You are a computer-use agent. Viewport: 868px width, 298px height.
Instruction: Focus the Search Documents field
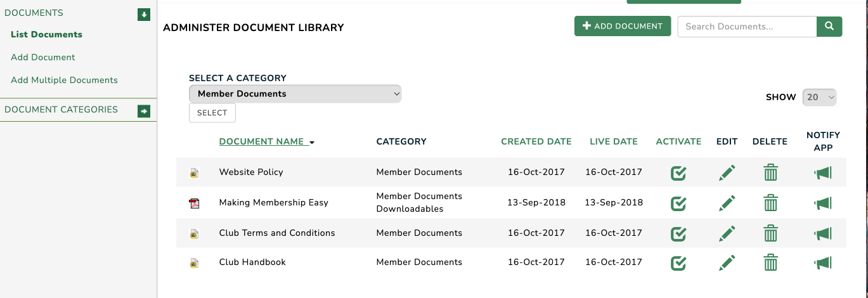tap(747, 27)
